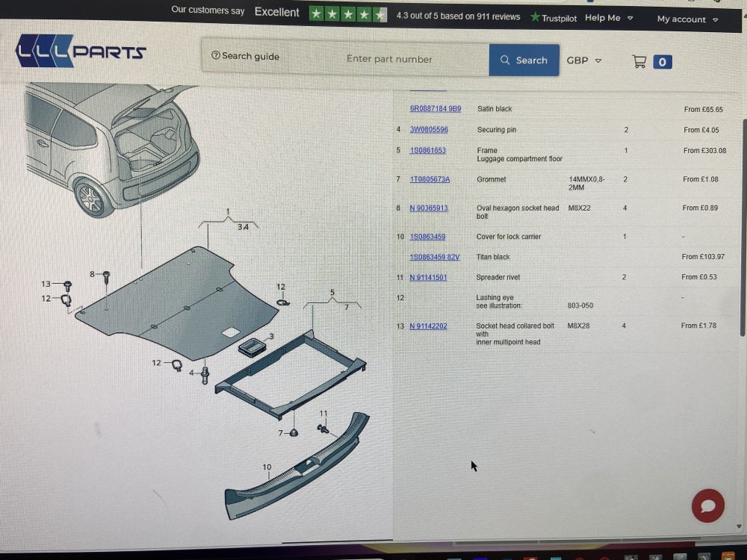Click the blue Search button
Image resolution: width=747 pixels, height=560 pixels.
point(524,60)
